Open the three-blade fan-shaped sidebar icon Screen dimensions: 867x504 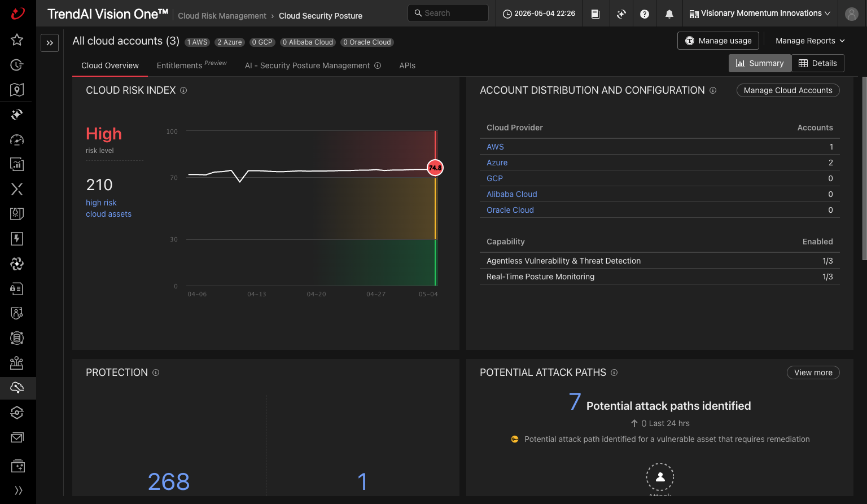tap(17, 264)
